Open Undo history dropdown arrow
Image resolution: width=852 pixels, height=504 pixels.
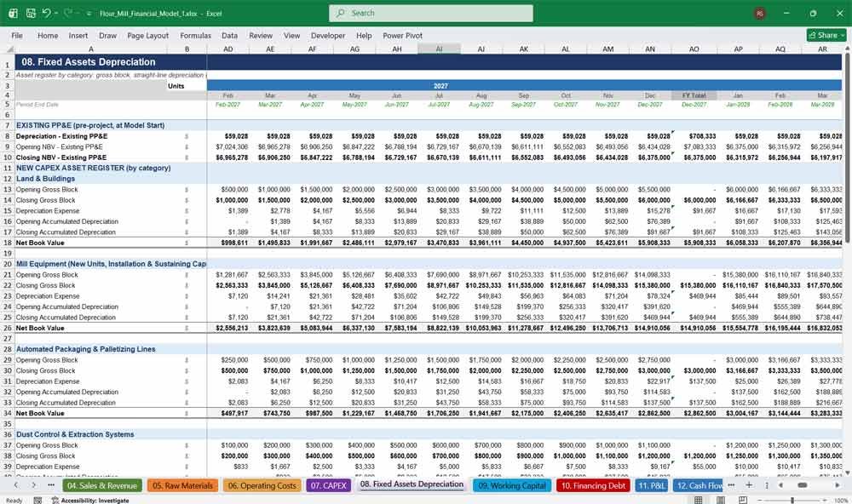pyautogui.click(x=55, y=13)
